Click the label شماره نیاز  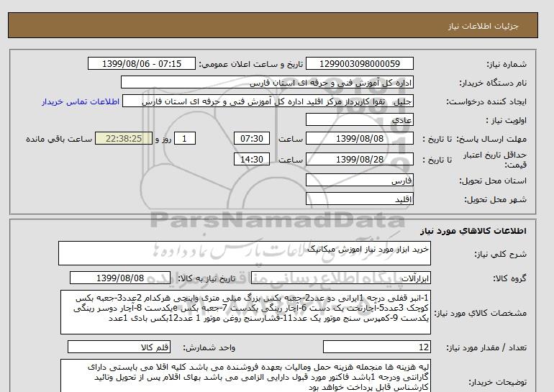pos(507,64)
